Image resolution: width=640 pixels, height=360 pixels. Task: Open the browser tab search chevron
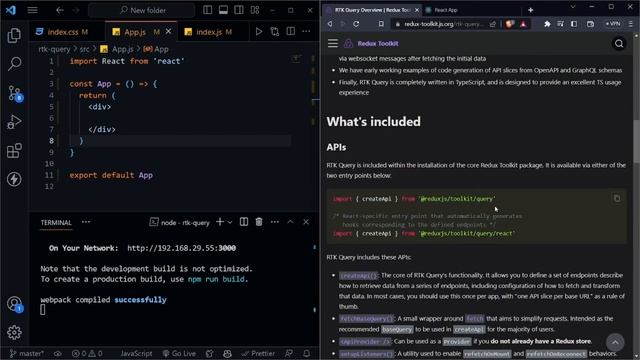tap(572, 7)
